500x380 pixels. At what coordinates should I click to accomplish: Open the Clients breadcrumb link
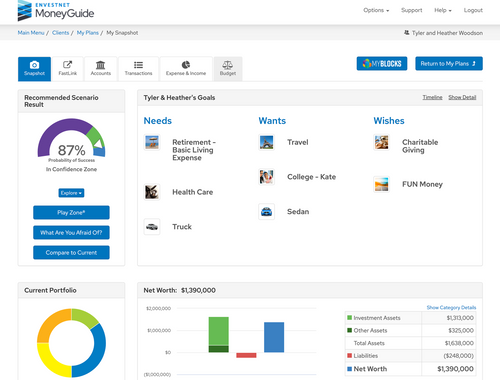[61, 33]
